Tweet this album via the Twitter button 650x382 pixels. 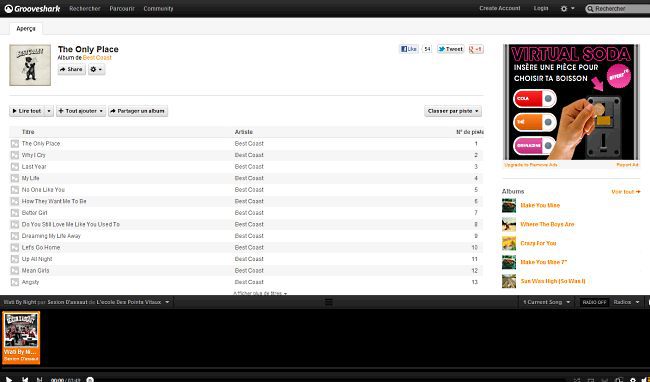pyautogui.click(x=450, y=49)
